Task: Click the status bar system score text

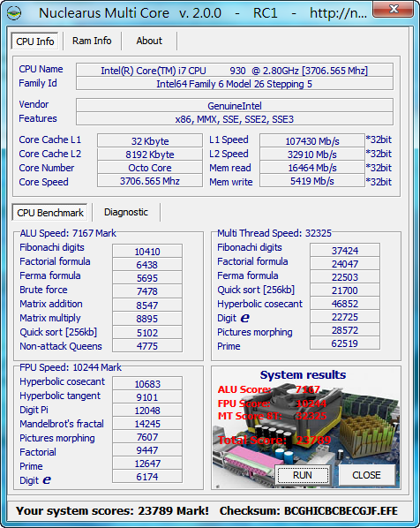Action: (112, 511)
